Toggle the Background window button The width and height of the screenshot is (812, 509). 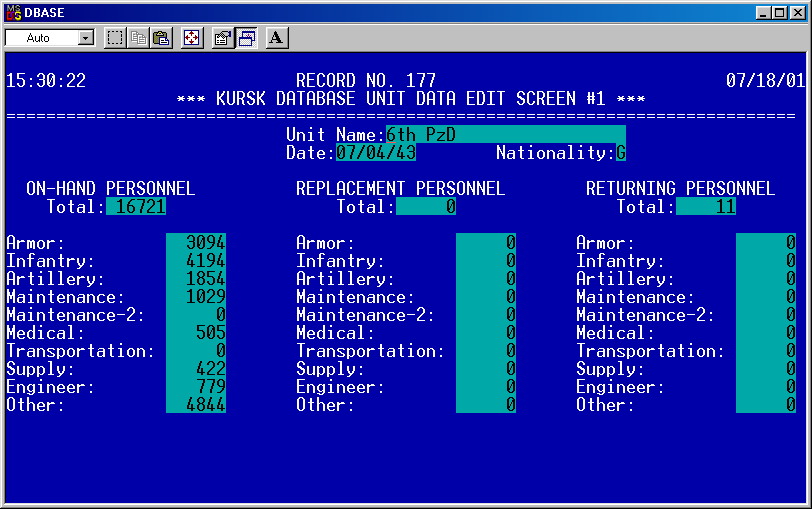click(x=246, y=38)
